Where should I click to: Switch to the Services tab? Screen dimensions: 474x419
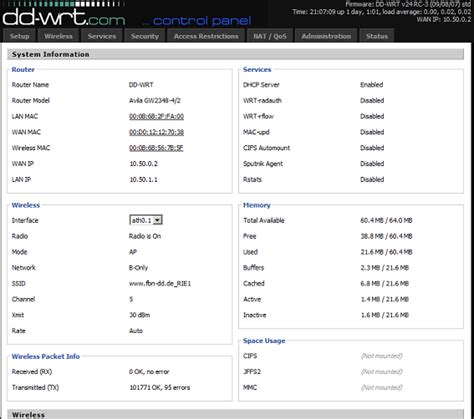tap(102, 36)
